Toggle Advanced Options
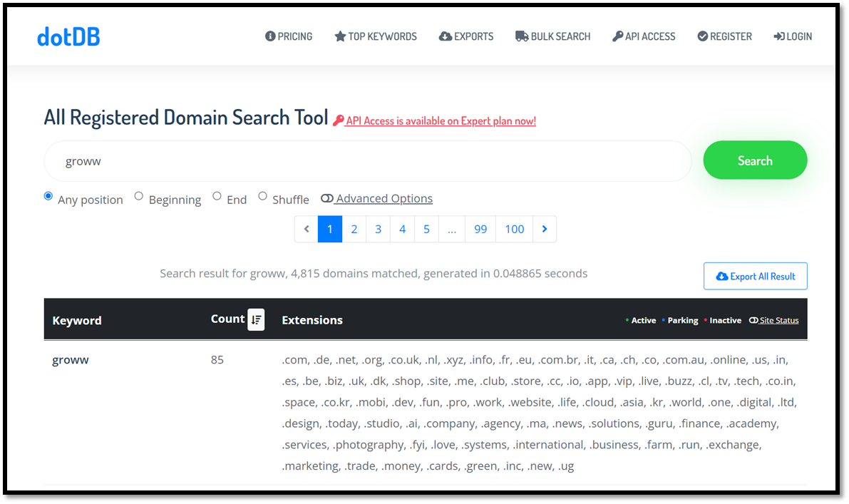 pos(377,199)
